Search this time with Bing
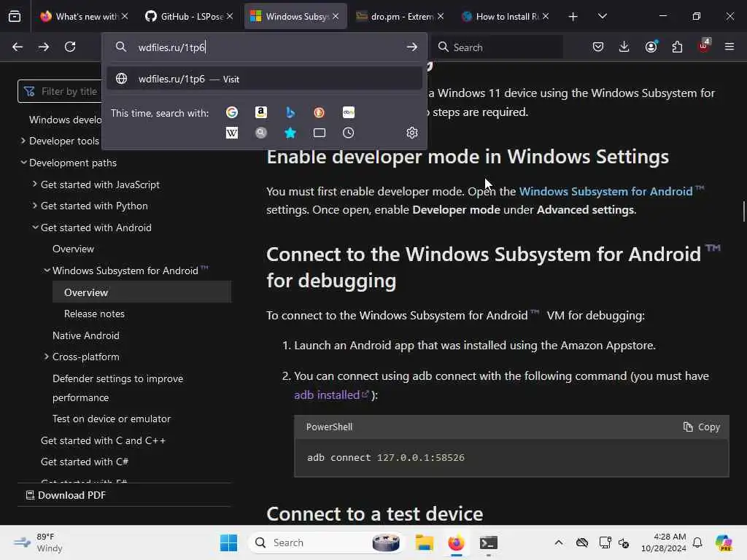This screenshot has width=747, height=560. click(290, 112)
